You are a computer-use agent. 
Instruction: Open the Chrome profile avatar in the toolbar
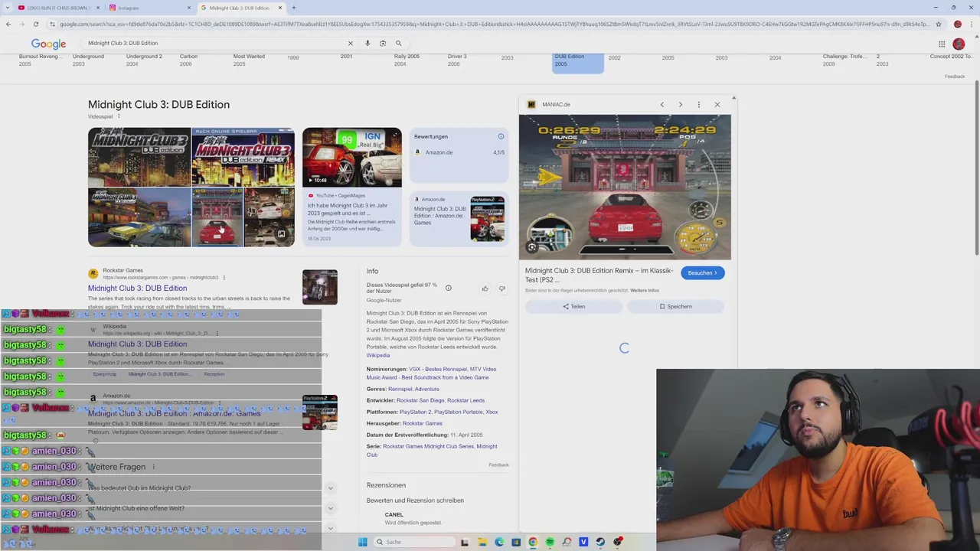tap(957, 24)
